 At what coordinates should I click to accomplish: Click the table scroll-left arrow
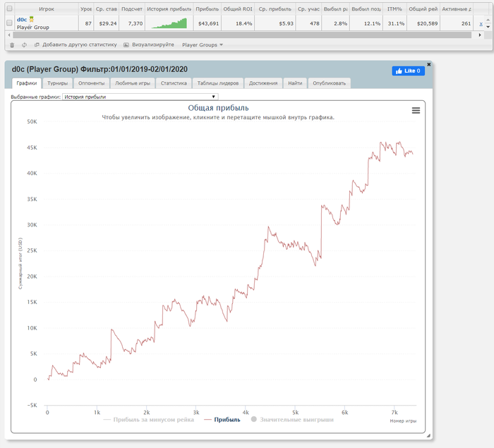(8, 35)
